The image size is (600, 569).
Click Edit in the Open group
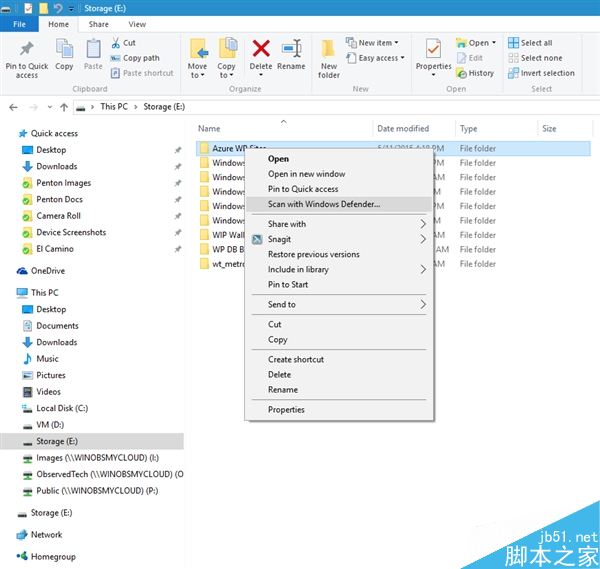click(x=470, y=58)
